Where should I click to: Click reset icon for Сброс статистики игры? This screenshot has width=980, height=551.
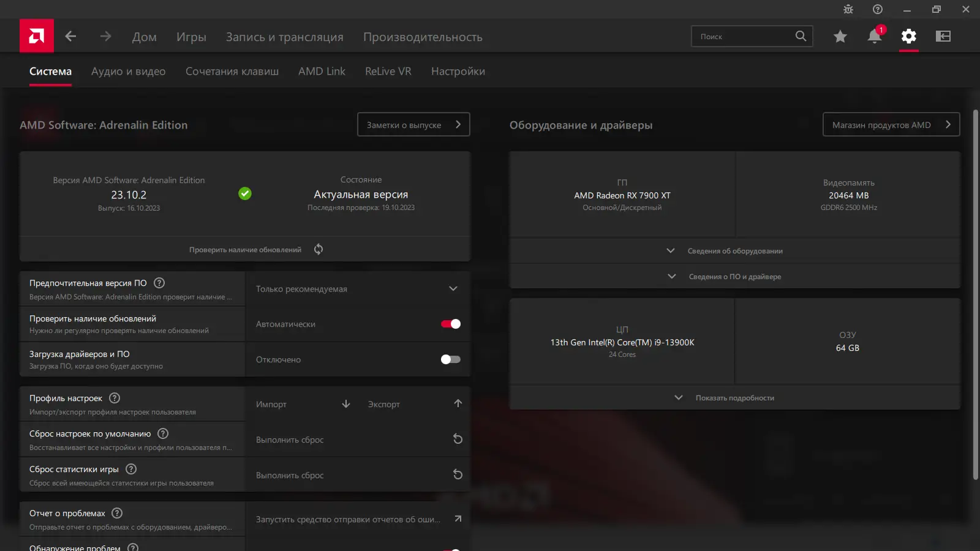pyautogui.click(x=458, y=474)
